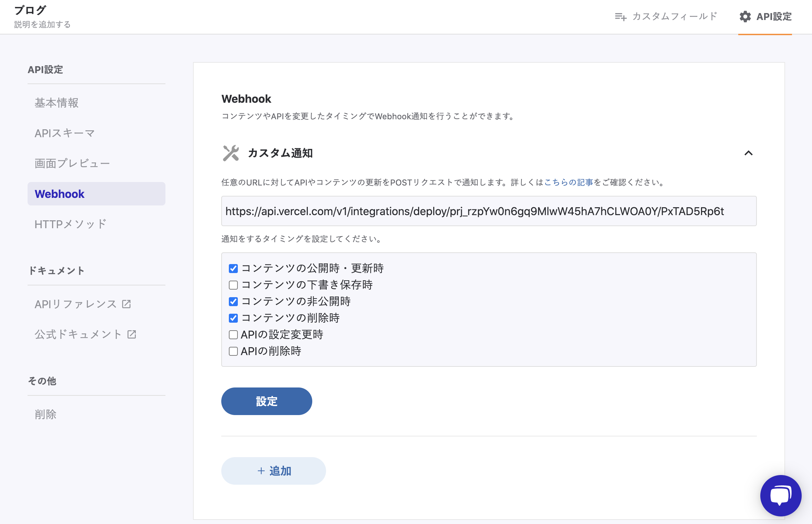Uncheck コンテンツの公開時・更新時 checkbox

click(233, 269)
